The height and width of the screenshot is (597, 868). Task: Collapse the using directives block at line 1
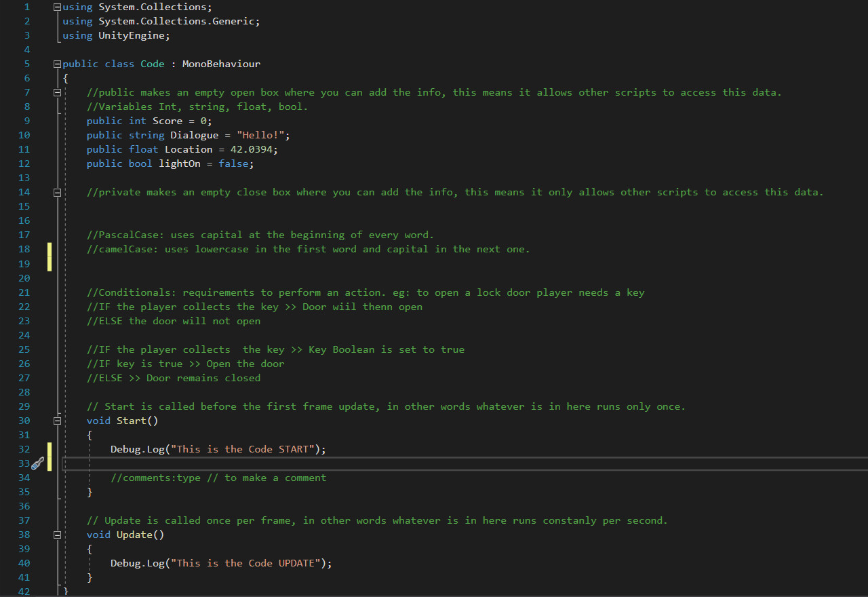(57, 7)
